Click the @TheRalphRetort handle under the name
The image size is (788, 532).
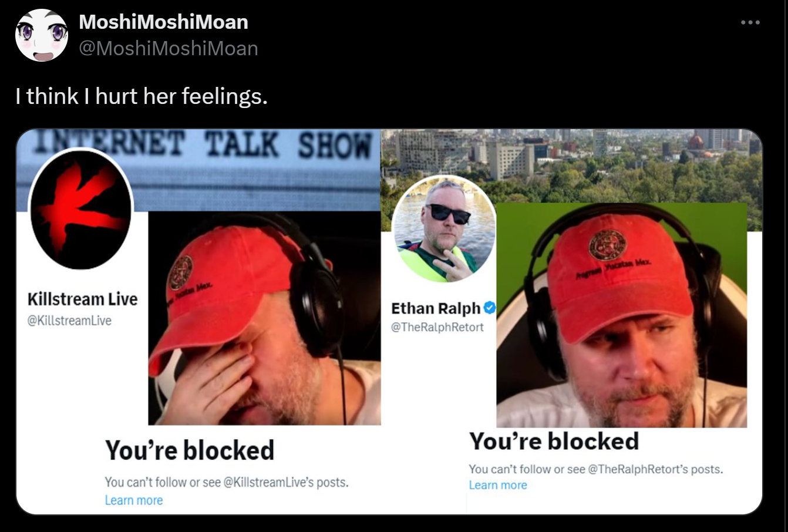point(437,327)
